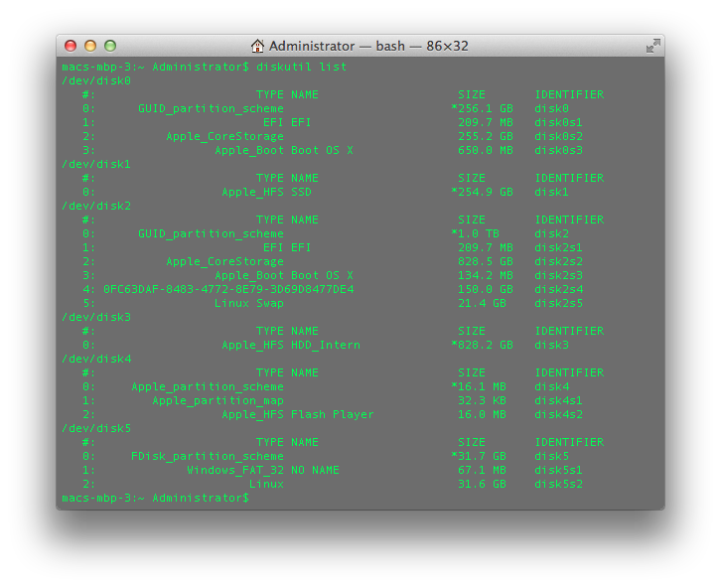721x588 pixels.
Task: Click the UUID 0FC63DAF partition name
Action: [228, 289]
